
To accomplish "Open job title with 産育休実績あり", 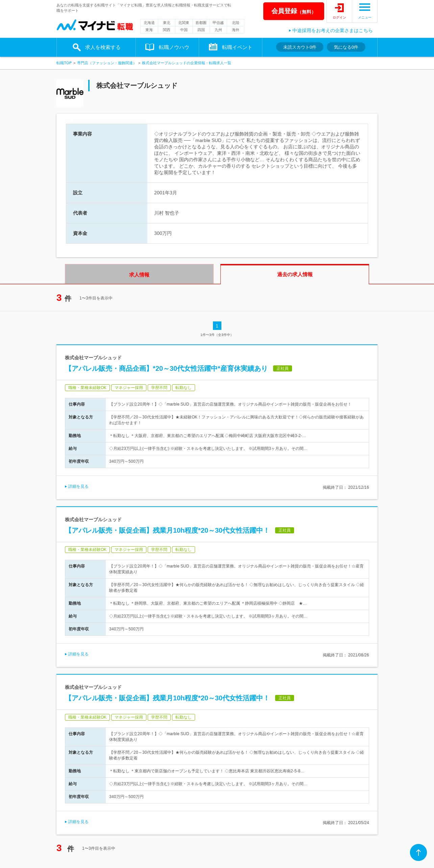I will click(166, 368).
